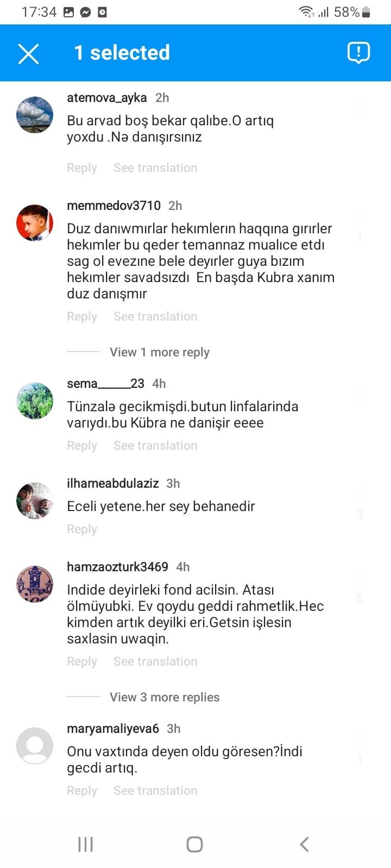Tap sema______23's profile avatar
391x868 pixels.
pos(35,401)
